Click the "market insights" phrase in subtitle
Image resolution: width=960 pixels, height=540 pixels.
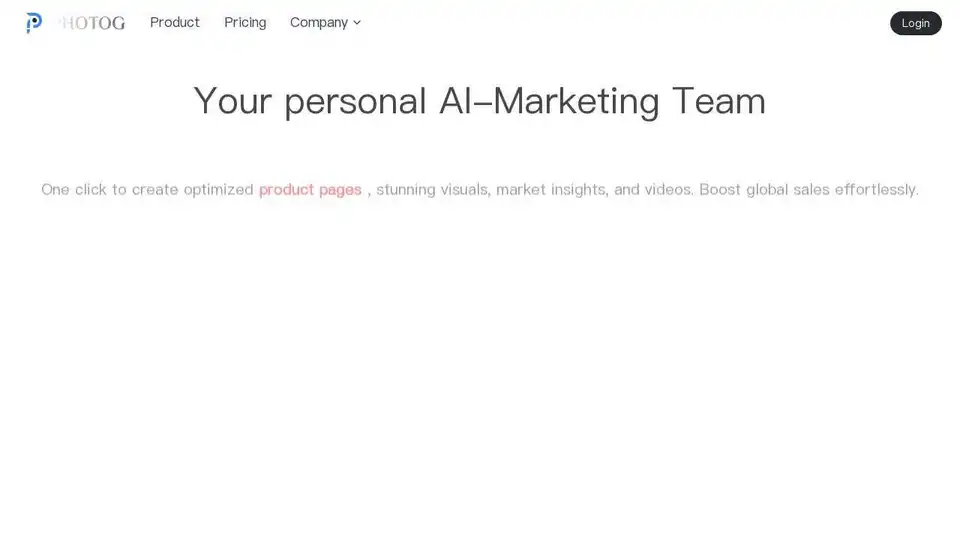tap(552, 190)
